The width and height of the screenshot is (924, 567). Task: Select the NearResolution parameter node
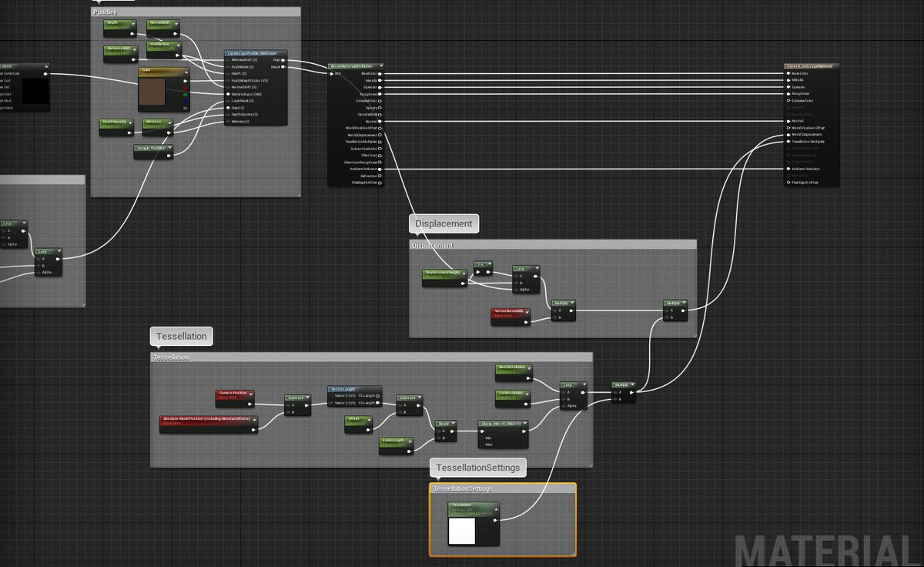[514, 373]
